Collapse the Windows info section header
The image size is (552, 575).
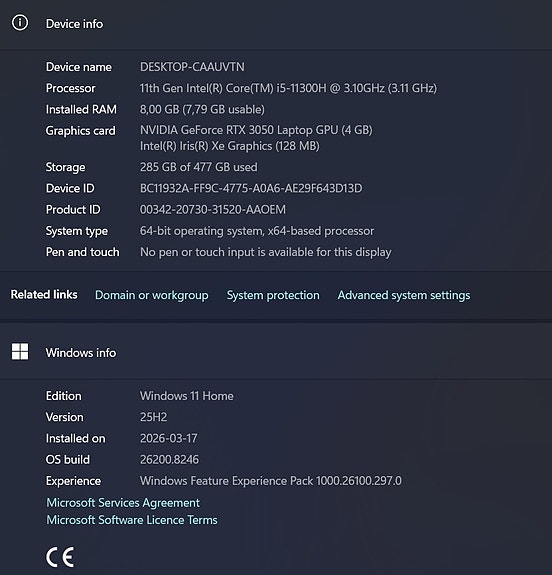pos(276,352)
